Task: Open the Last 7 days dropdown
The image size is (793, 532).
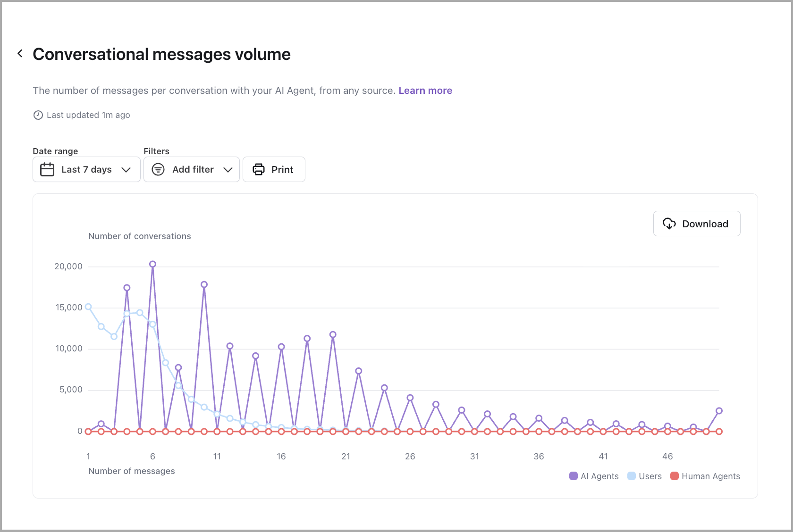Action: [x=86, y=169]
